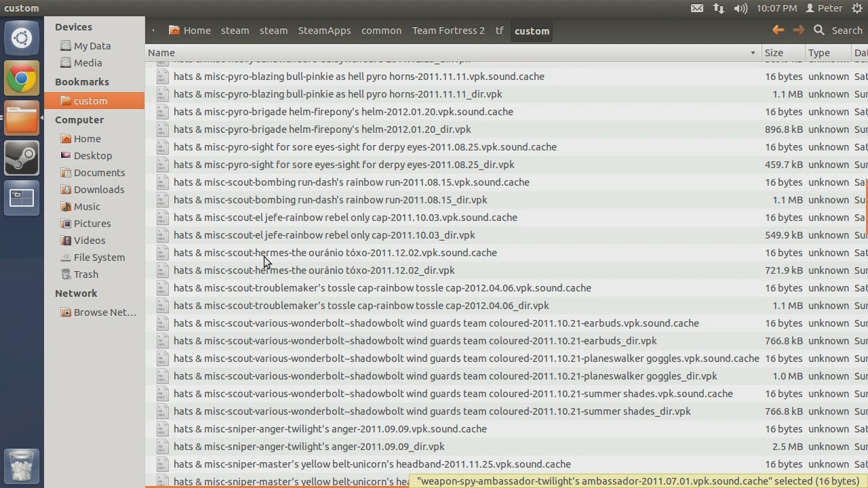This screenshot has height=488, width=868.
Task: Open the mail indicator envelope icon
Action: coord(697,8)
